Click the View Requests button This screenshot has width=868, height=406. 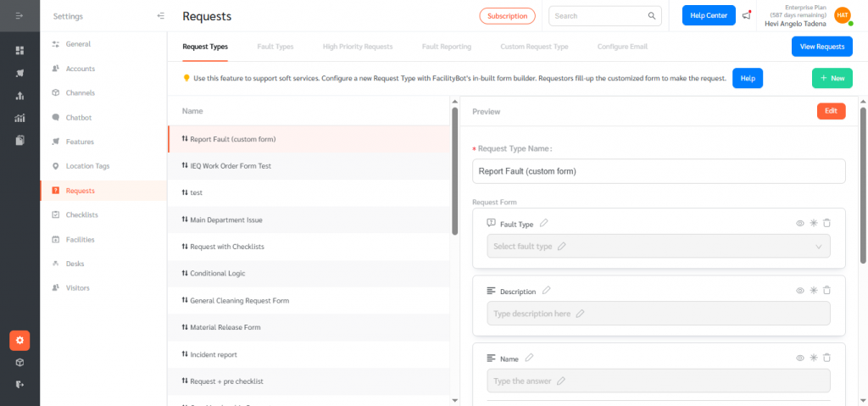[x=821, y=47]
